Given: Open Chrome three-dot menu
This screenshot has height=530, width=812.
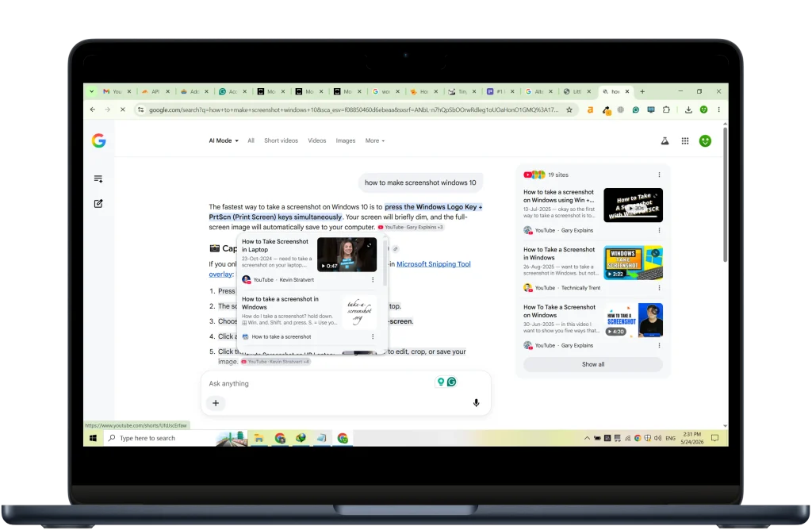Looking at the screenshot, I should click(718, 109).
